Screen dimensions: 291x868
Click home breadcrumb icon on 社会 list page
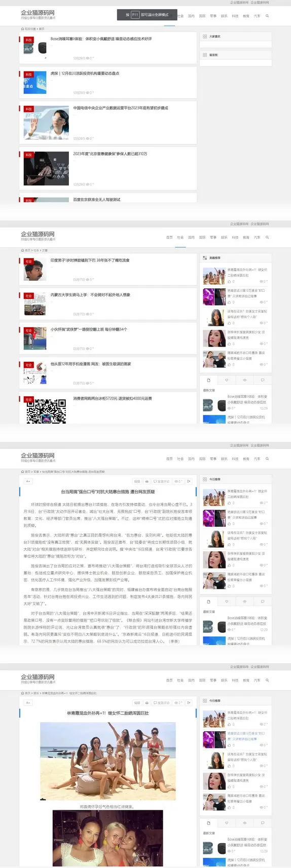pos(22,250)
